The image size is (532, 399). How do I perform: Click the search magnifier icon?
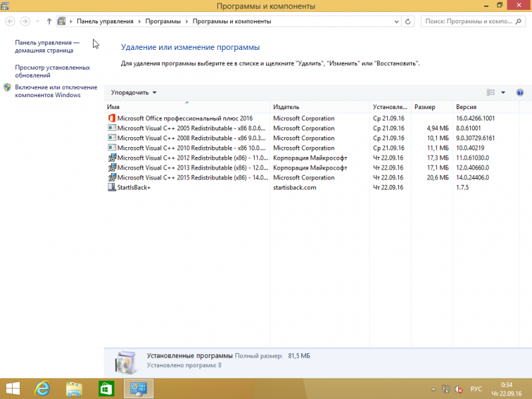pos(518,21)
